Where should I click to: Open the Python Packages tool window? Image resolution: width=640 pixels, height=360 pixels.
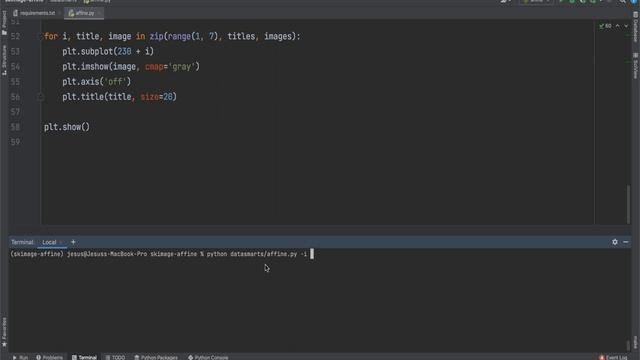[x=156, y=357]
